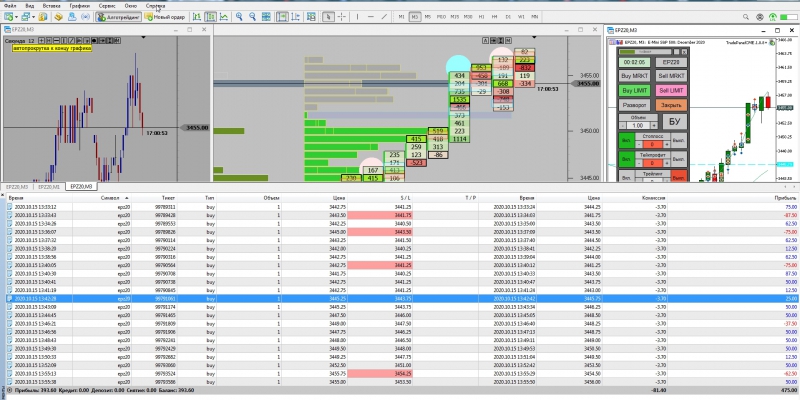Select the vertical line drawing tool
Screen dimensions: 800x400
coord(357,17)
